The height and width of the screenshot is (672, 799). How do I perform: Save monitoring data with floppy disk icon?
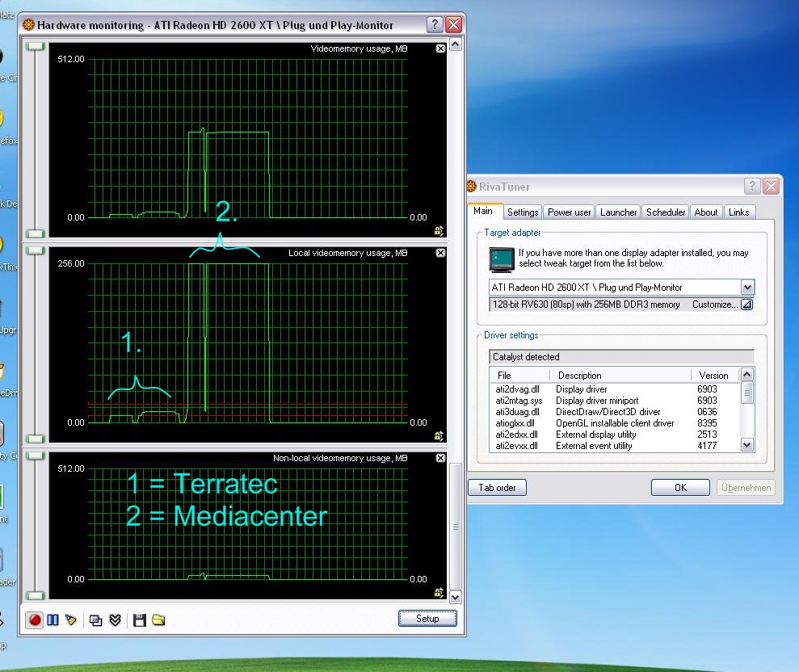pyautogui.click(x=139, y=619)
